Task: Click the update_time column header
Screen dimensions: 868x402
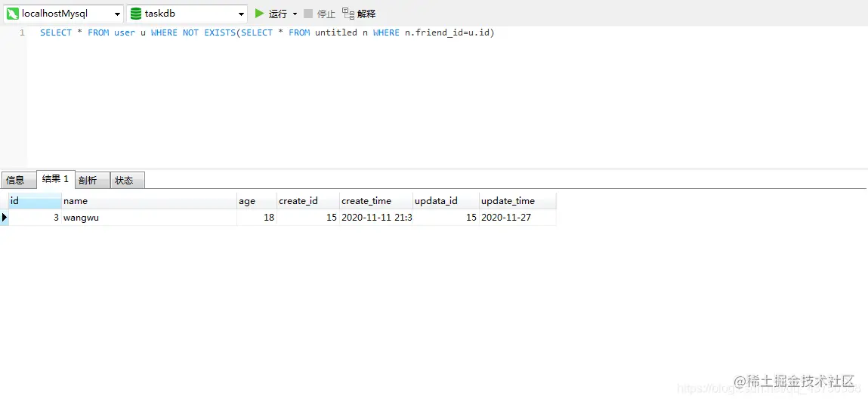Action: [517, 201]
